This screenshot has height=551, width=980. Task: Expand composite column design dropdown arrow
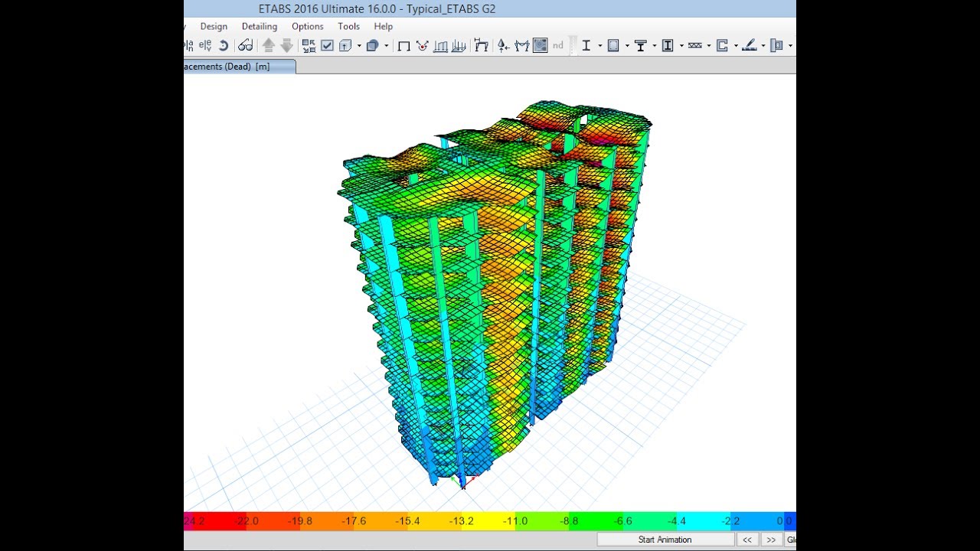pos(681,46)
